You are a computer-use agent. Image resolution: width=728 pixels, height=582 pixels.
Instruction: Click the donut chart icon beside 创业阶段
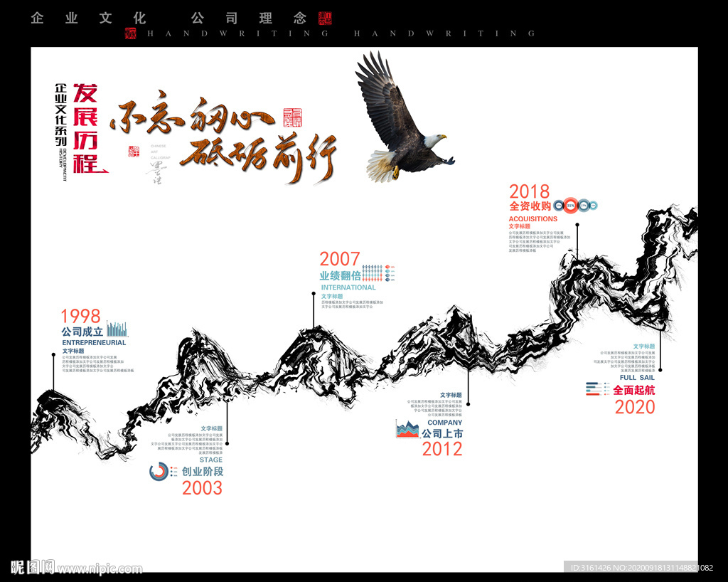click(x=159, y=472)
